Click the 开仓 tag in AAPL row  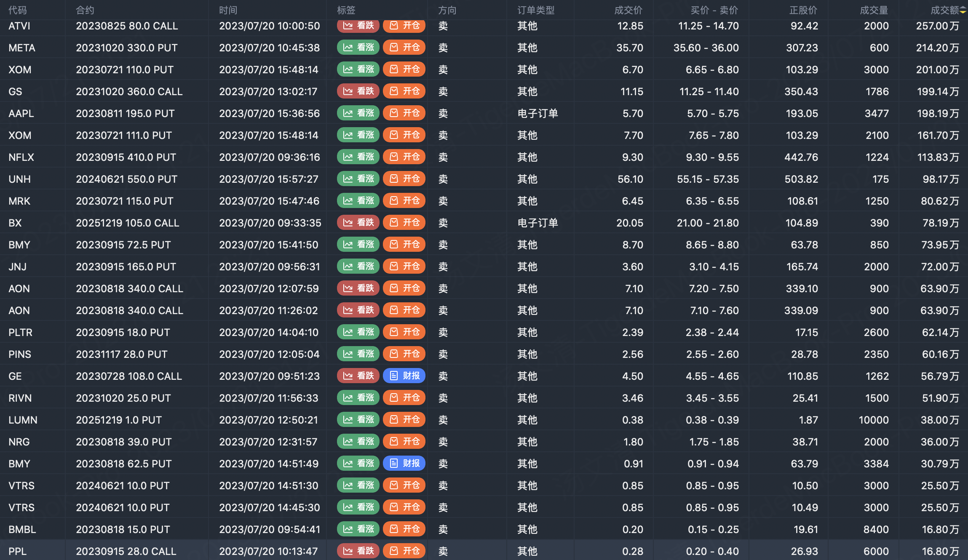(404, 113)
